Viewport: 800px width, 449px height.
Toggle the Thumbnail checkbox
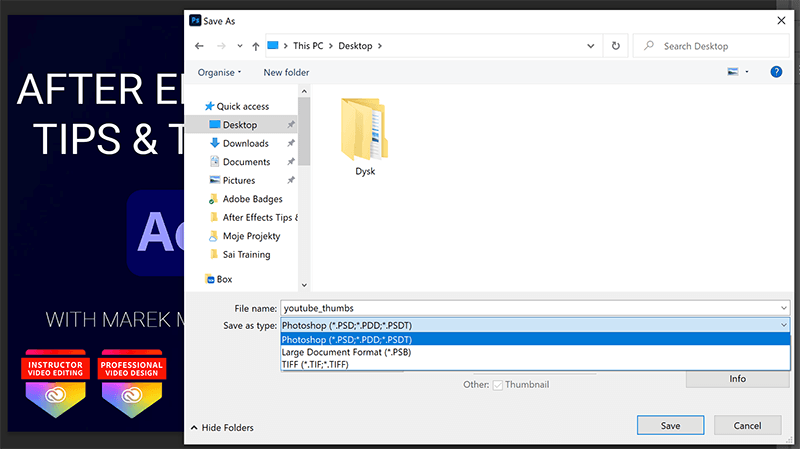tap(497, 385)
